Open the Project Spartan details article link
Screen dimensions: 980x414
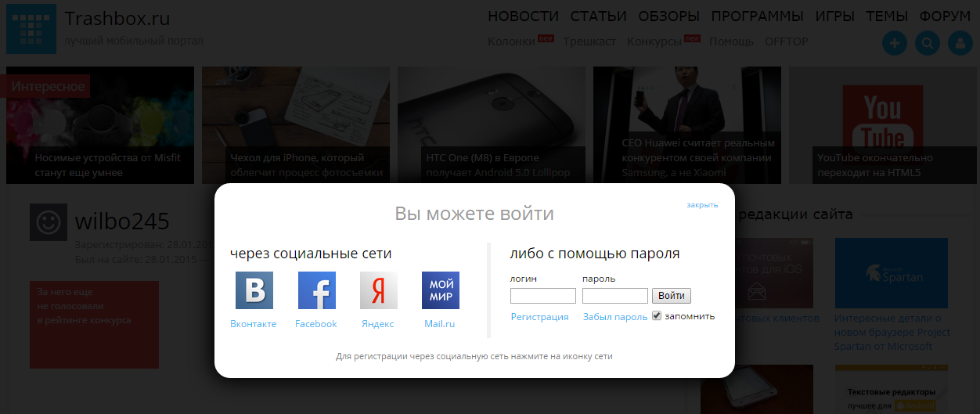[892, 332]
